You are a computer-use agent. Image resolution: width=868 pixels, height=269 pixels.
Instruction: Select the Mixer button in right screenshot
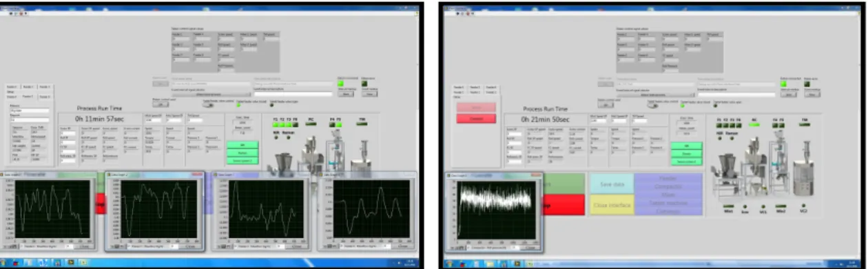(668, 194)
